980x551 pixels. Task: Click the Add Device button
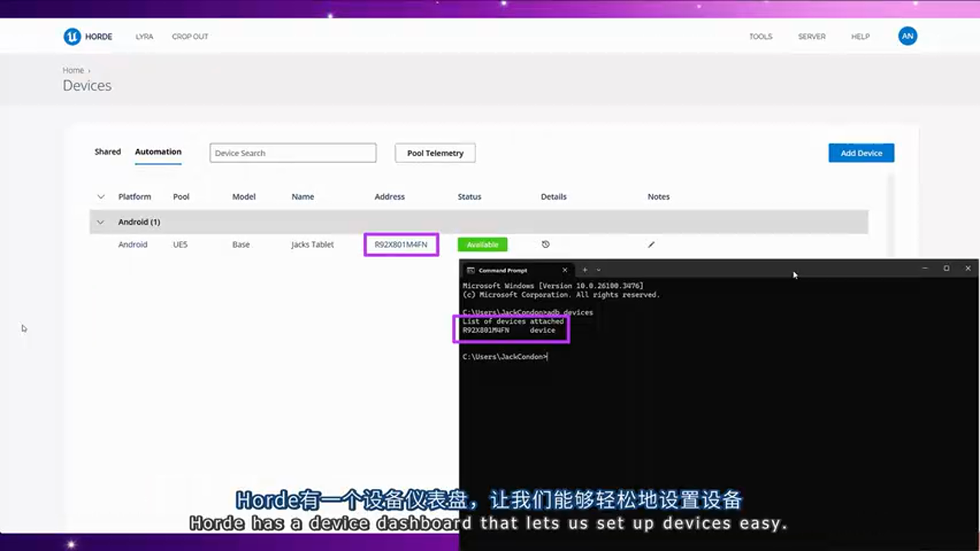861,153
